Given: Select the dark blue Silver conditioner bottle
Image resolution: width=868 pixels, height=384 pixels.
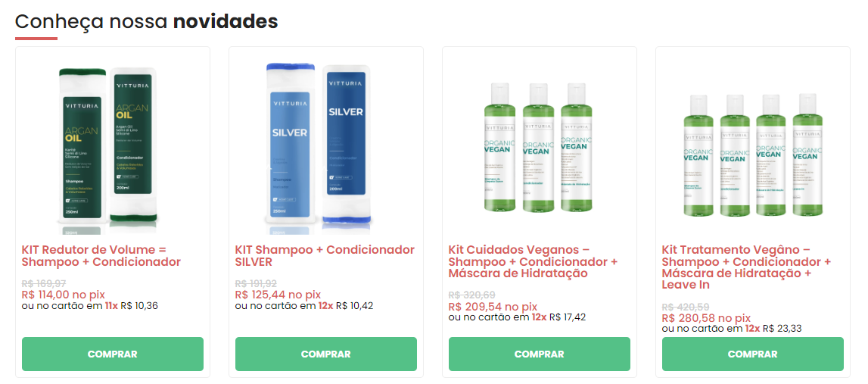Looking at the screenshot, I should click(345, 144).
